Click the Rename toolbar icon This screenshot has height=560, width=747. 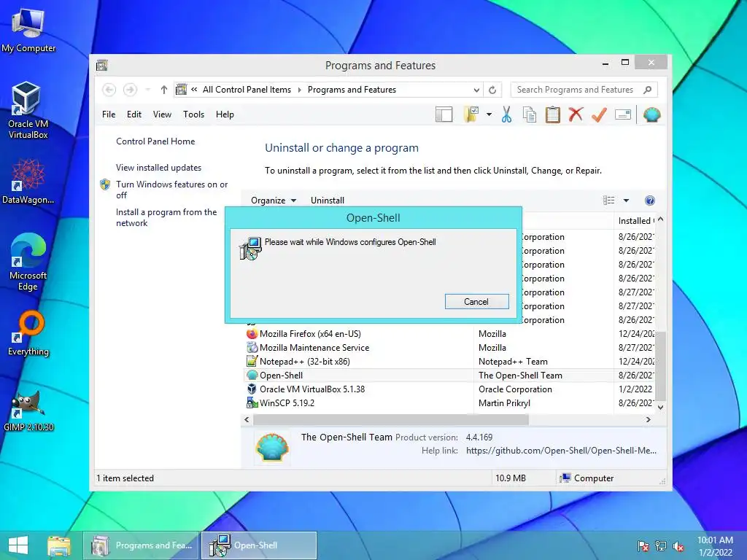tap(623, 114)
